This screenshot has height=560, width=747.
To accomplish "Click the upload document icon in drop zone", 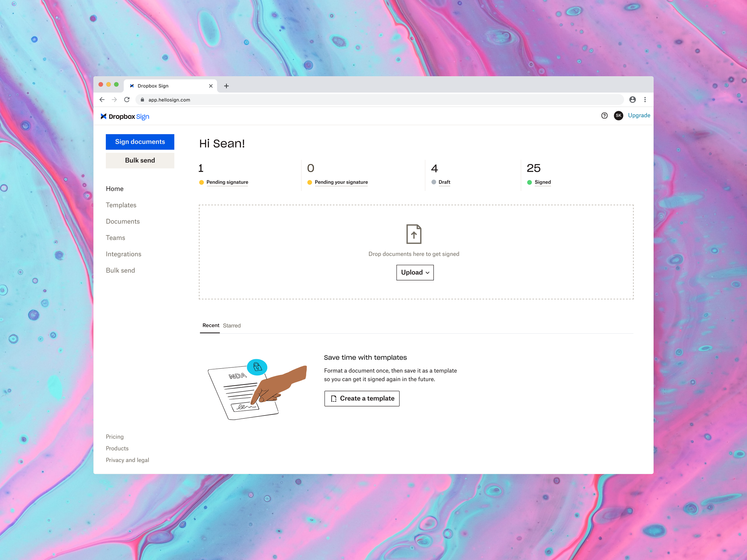I will (x=414, y=234).
